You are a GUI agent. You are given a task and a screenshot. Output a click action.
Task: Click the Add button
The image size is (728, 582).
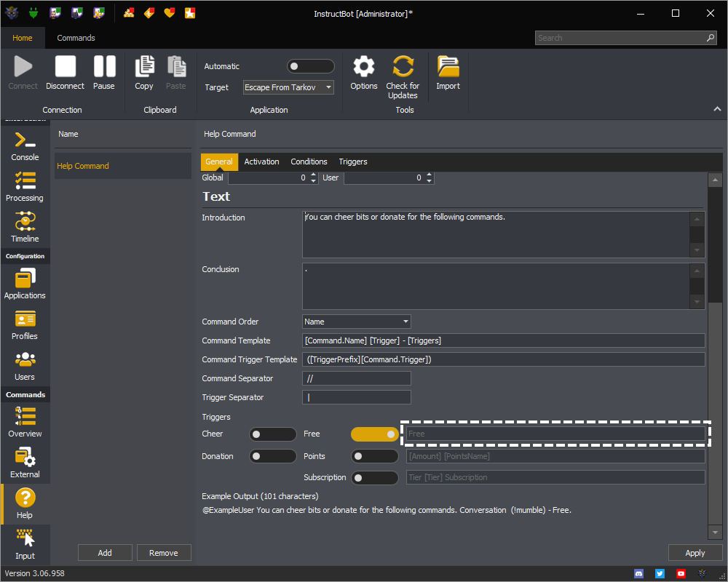105,553
